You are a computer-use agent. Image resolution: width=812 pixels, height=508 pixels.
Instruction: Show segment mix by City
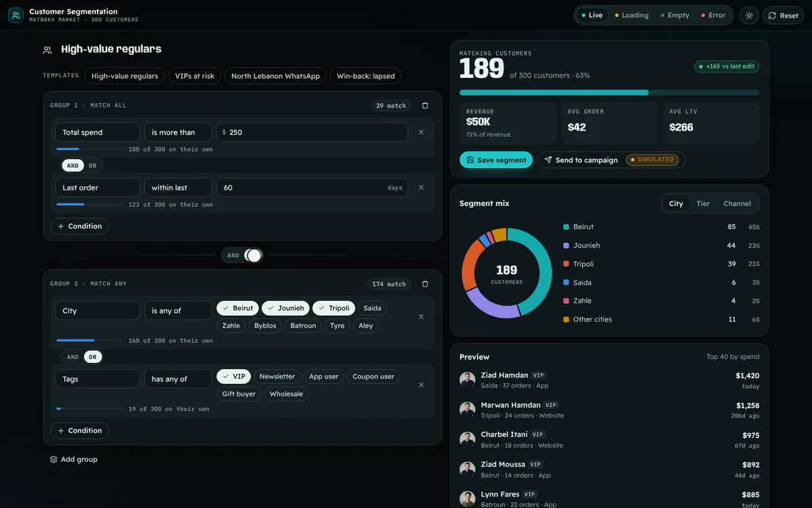[676, 203]
